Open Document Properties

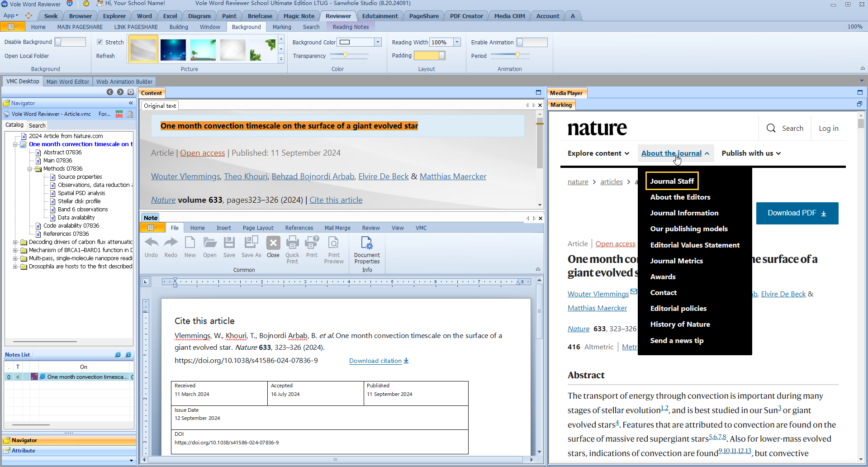[367, 250]
